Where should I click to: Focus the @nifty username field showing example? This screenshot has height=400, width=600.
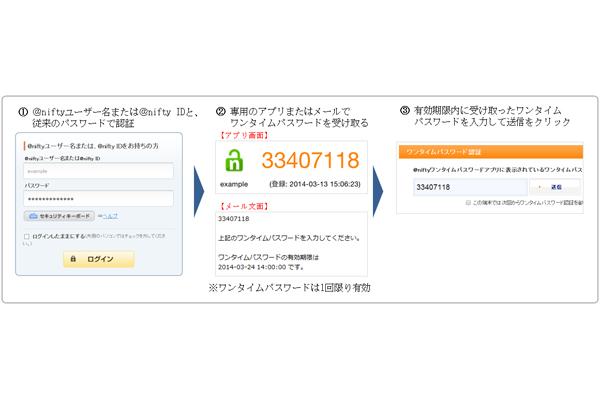coord(98,172)
